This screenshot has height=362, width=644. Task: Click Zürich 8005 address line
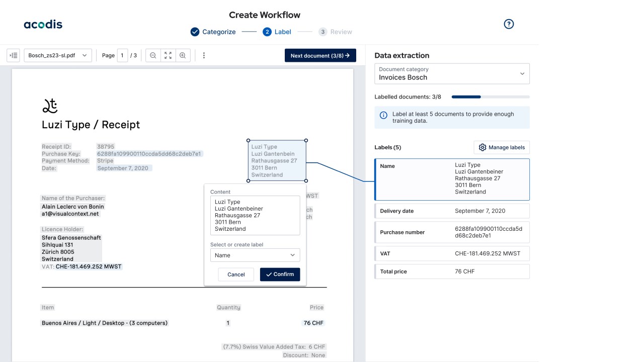58,252
